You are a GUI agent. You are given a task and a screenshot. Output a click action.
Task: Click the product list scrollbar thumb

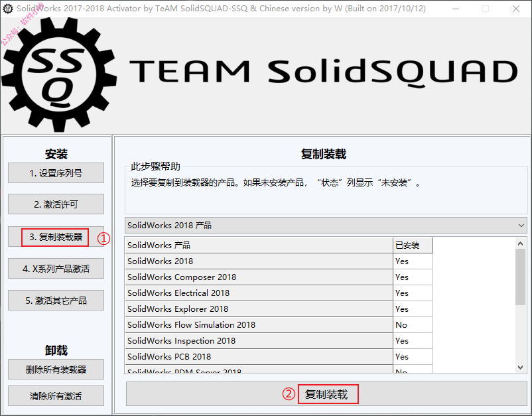pos(521,277)
